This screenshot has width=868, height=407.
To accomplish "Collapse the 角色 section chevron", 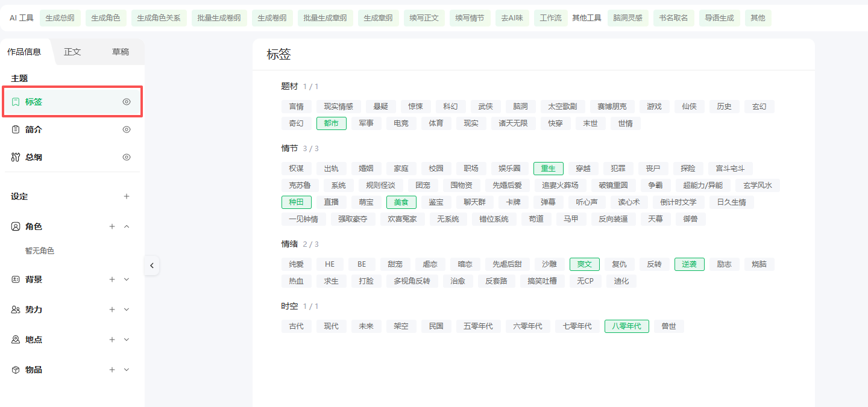I will click(x=127, y=226).
